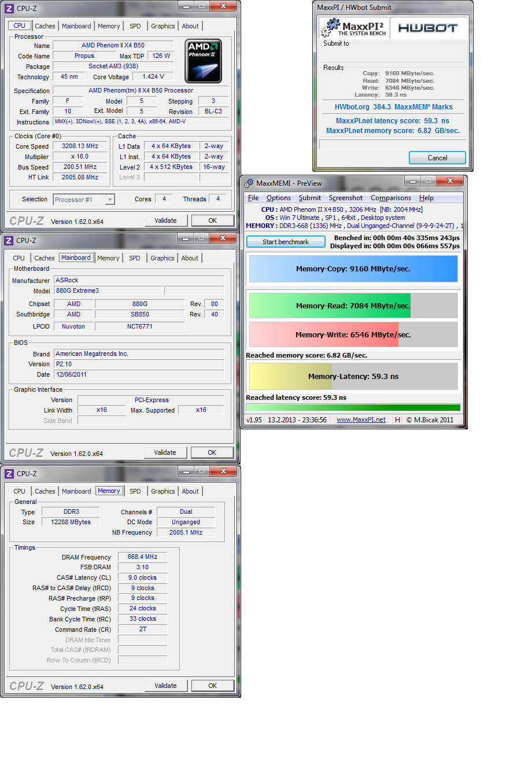Click the HWBOT logo banner
The image size is (532, 773).
428,28
